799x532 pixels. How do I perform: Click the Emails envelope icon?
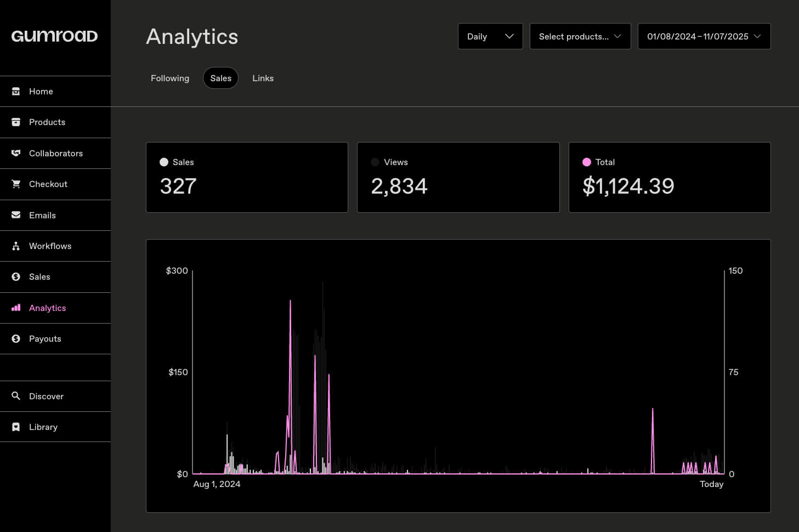[16, 215]
